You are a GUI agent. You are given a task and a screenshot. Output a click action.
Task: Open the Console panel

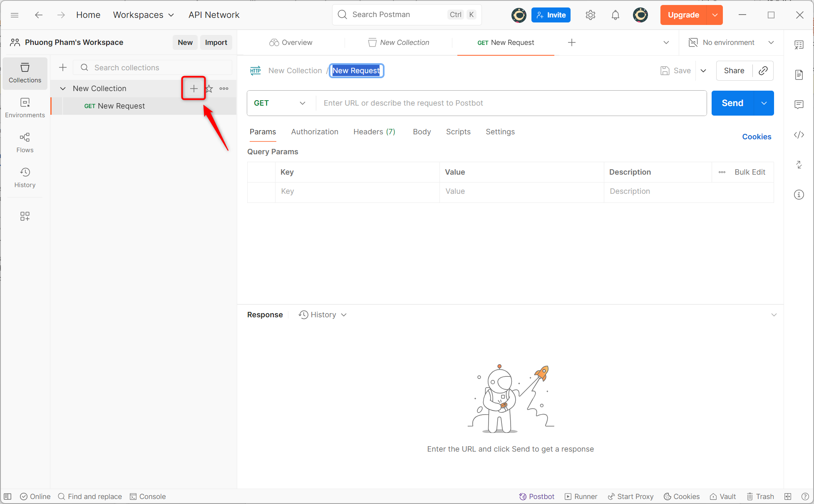coord(148,496)
